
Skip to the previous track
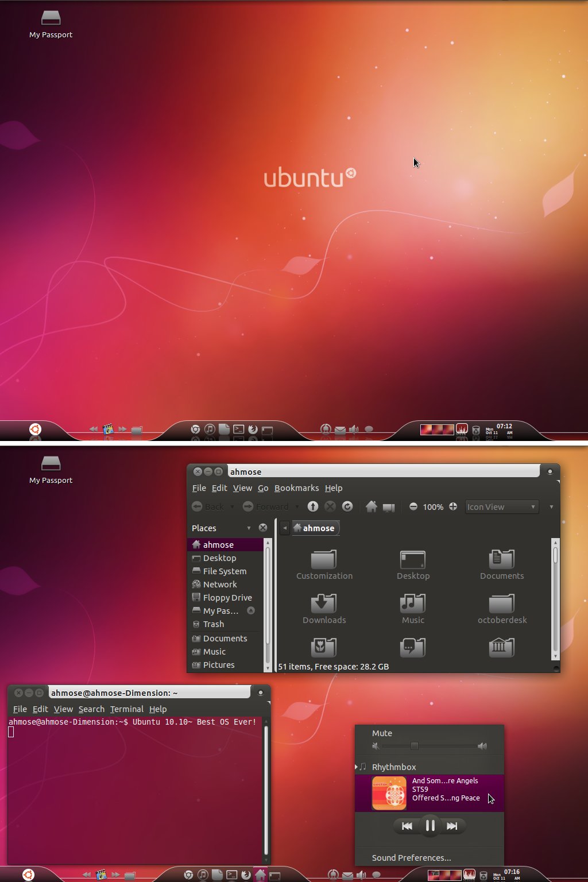point(407,826)
